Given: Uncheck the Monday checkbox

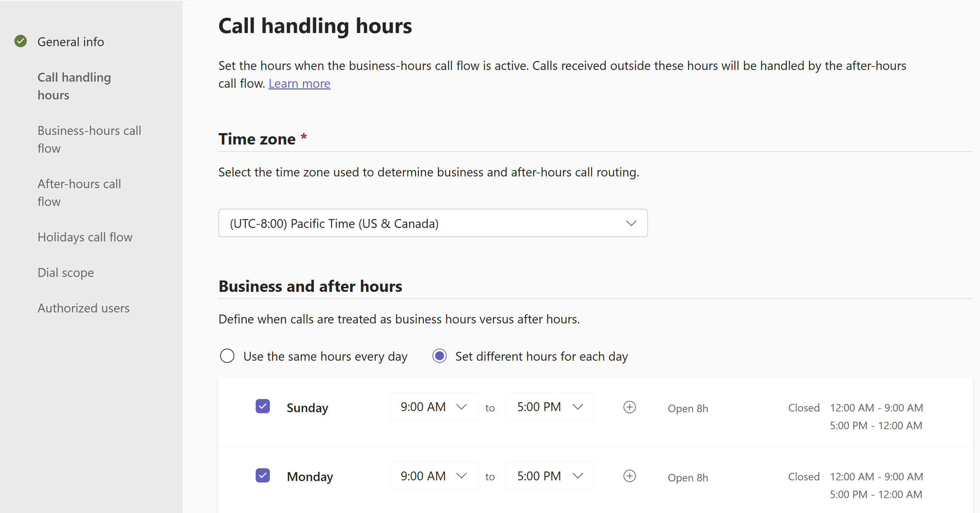Looking at the screenshot, I should (262, 475).
